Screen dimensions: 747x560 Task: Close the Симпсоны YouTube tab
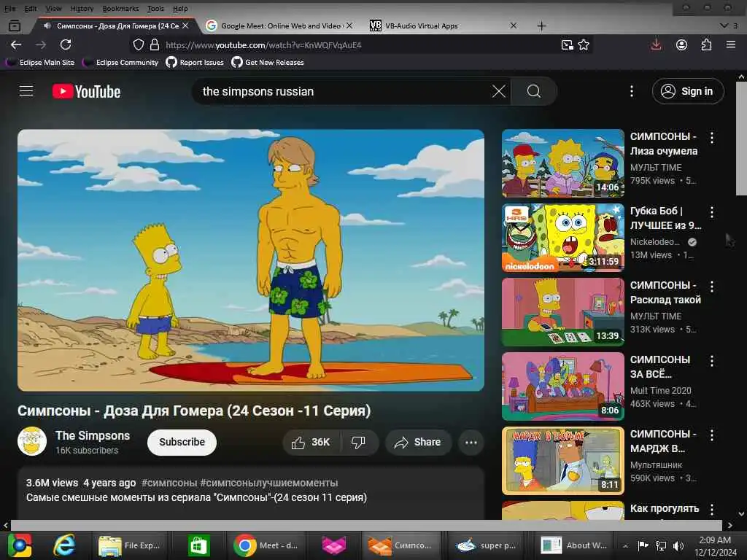click(185, 26)
